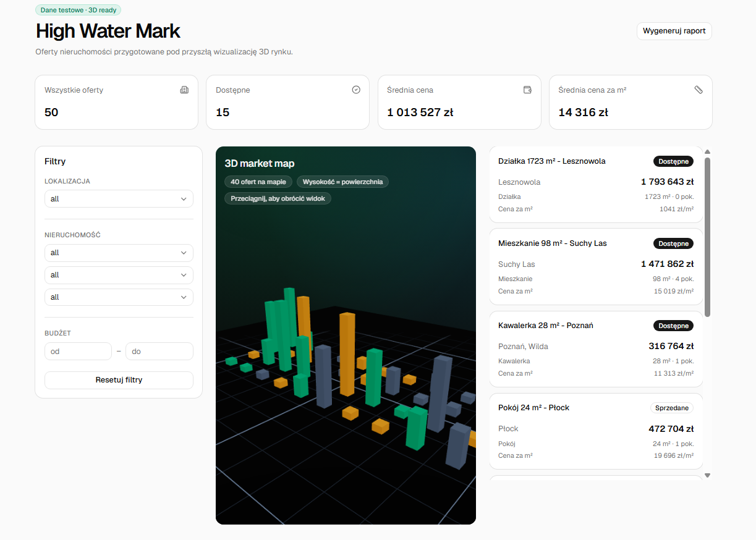
Task: Click the listings scrollbar up arrow
Action: 707,151
